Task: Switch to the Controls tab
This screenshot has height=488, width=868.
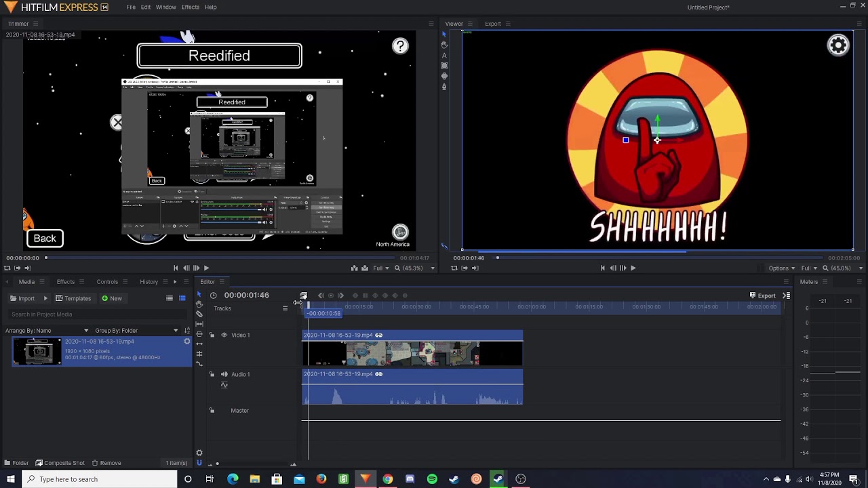Action: click(x=107, y=282)
